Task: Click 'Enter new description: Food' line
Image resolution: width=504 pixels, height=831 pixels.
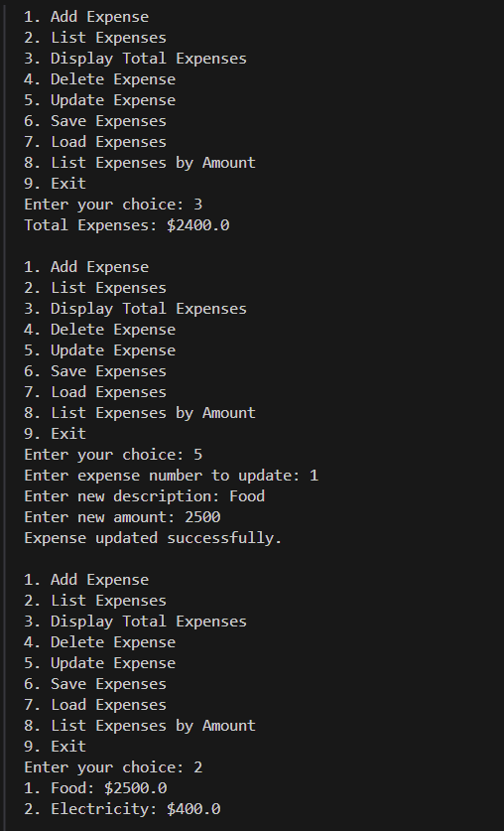Action: pyautogui.click(x=145, y=496)
